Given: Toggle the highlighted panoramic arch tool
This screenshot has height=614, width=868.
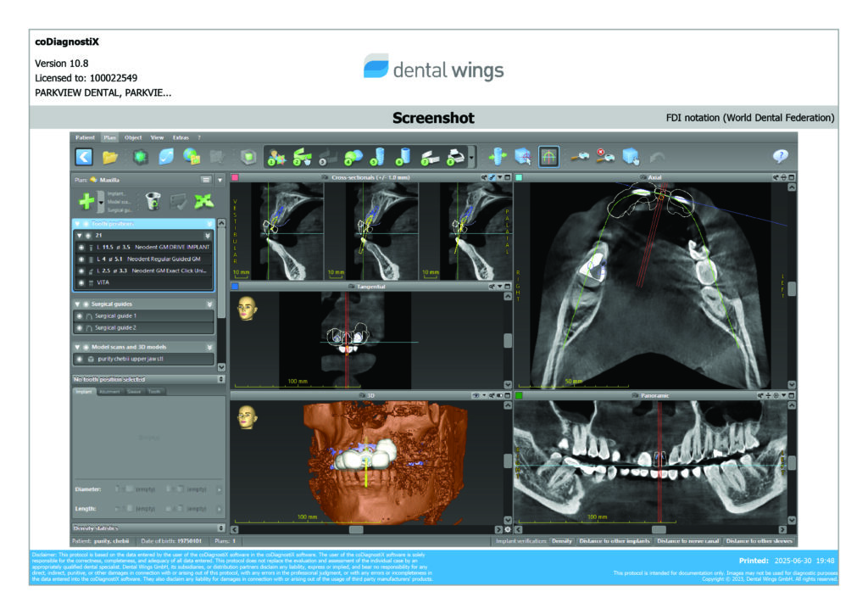Looking at the screenshot, I should click(548, 157).
